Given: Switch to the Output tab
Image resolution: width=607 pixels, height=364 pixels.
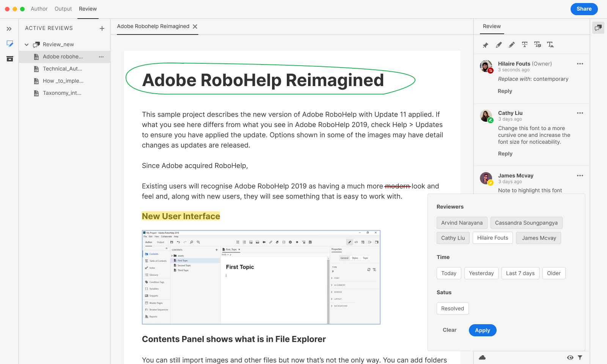Looking at the screenshot, I should [x=63, y=9].
